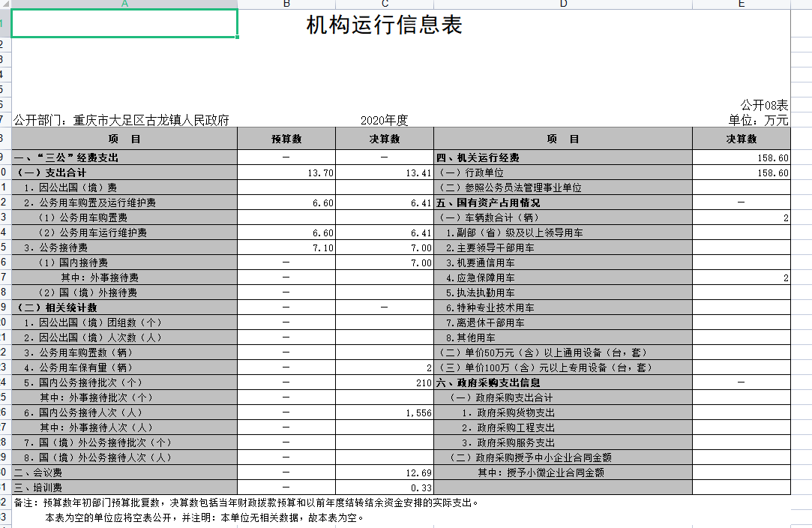Click （二）单价50万元（含）以上通用设备 cell
Image resolution: width=812 pixels, height=528 pixels.
(x=563, y=352)
